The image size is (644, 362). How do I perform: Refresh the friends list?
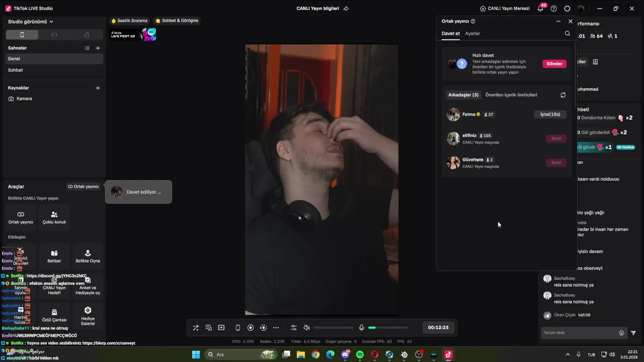(563, 95)
